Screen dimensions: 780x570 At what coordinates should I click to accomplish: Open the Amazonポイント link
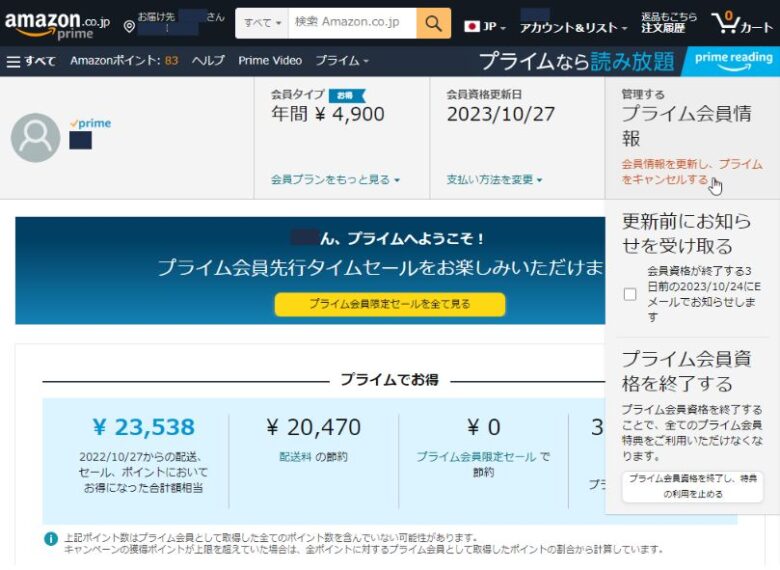pyautogui.click(x=124, y=61)
